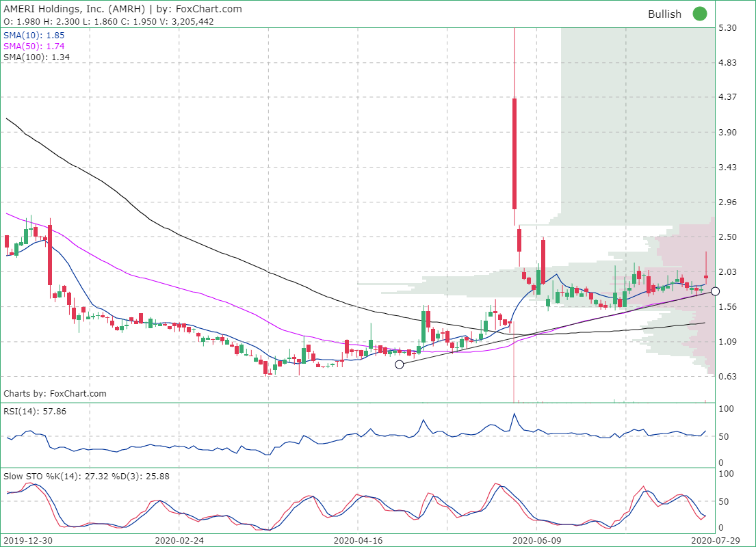Screen dimensions: 756x547
Task: Click the 2019-12-30 date label
Action: [x=28, y=540]
